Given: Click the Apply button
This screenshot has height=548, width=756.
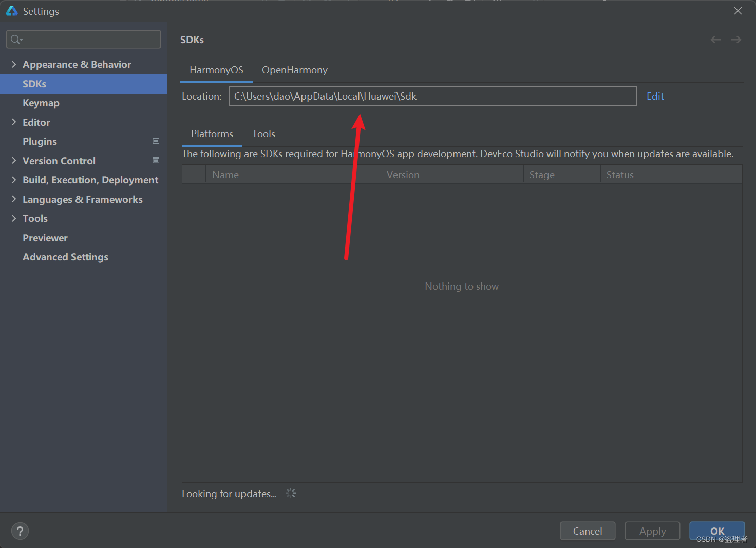Looking at the screenshot, I should [652, 531].
